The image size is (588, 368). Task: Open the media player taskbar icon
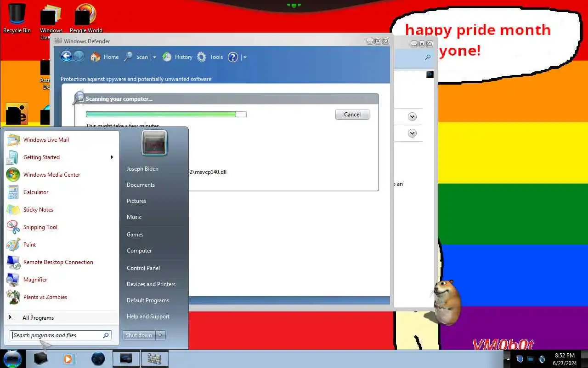point(68,359)
